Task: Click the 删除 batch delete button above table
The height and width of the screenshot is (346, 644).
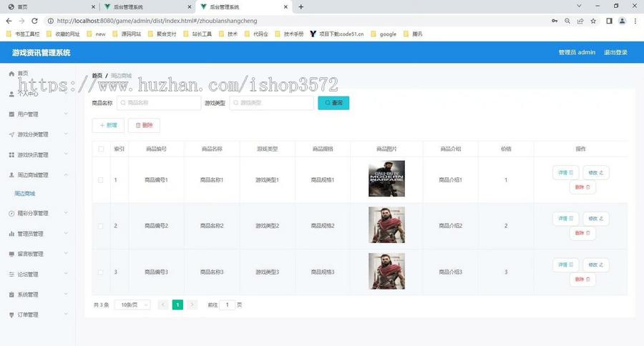Action: [144, 125]
